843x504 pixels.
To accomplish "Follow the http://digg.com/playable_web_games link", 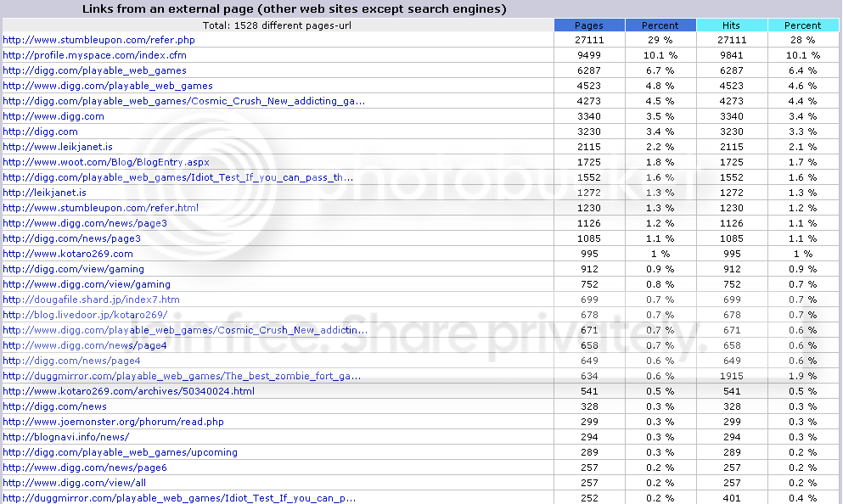I will point(94,70).
